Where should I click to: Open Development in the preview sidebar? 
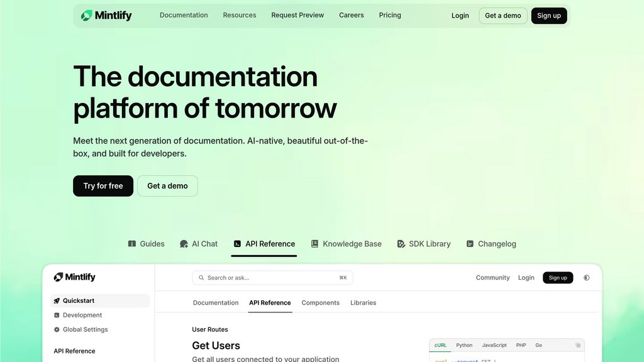[82, 315]
